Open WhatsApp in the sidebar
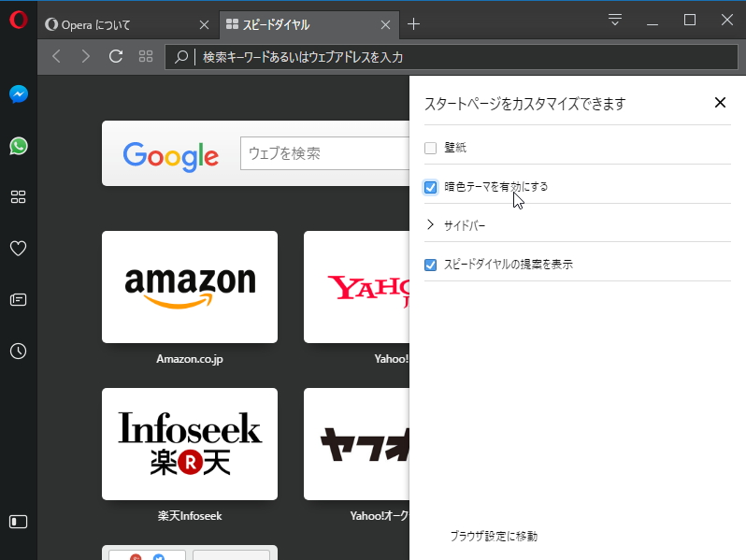Viewport: 746px width, 560px height. (19, 146)
